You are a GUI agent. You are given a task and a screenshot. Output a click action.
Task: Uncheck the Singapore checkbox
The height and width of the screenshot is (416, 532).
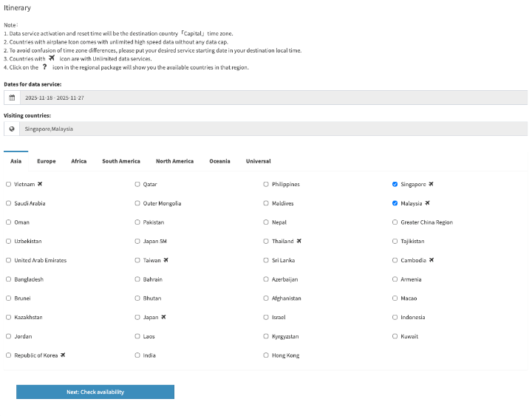(x=395, y=184)
